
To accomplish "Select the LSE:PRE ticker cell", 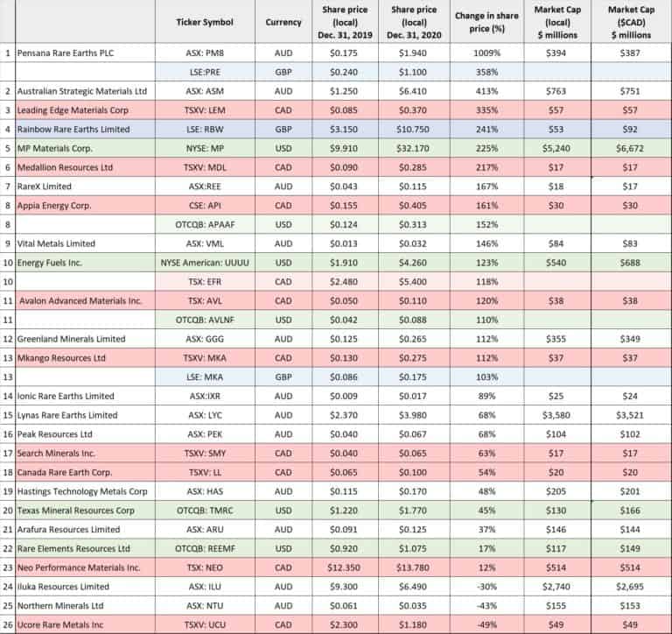I will (205, 72).
